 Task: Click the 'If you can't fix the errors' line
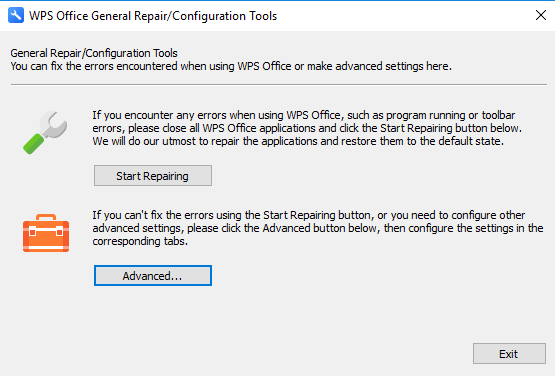click(x=308, y=215)
